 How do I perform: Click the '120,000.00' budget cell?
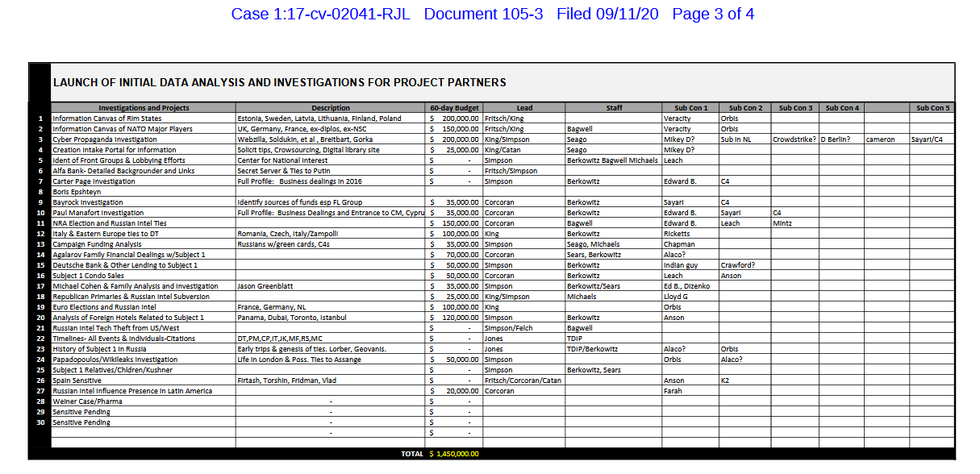coord(454,318)
